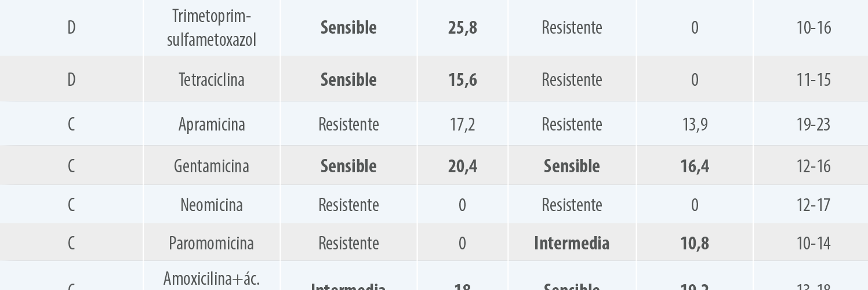
Task: Click the 19-23 range cell
Action: tap(813, 124)
